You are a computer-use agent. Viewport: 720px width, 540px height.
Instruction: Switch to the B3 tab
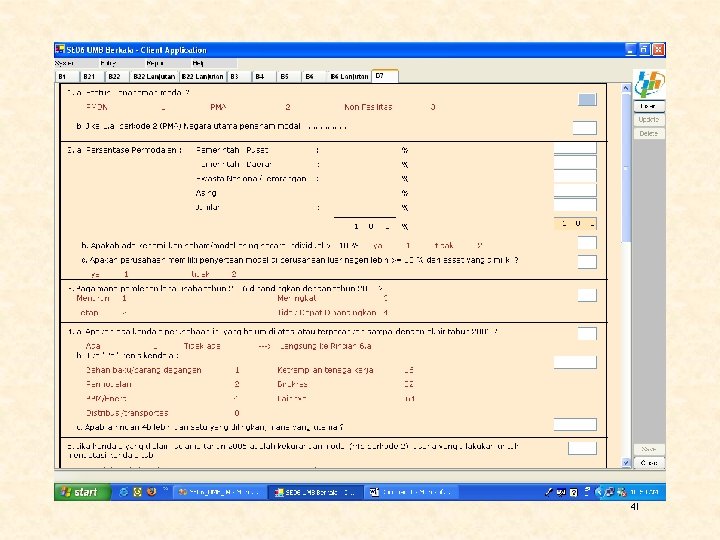(239, 76)
